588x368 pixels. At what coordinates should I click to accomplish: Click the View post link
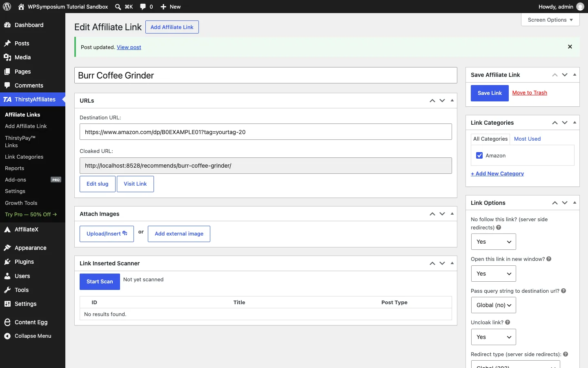[129, 47]
